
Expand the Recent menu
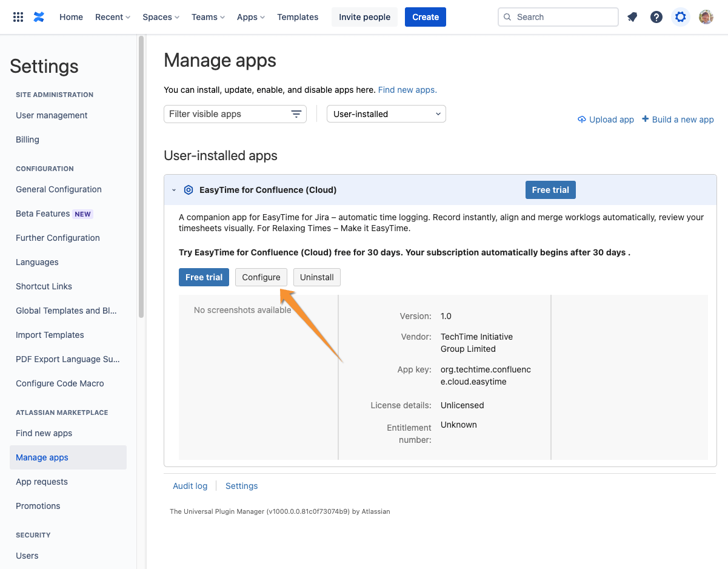113,17
